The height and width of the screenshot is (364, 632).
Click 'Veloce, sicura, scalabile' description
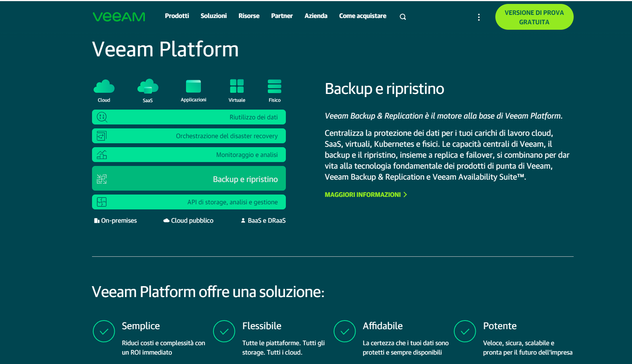click(x=528, y=348)
